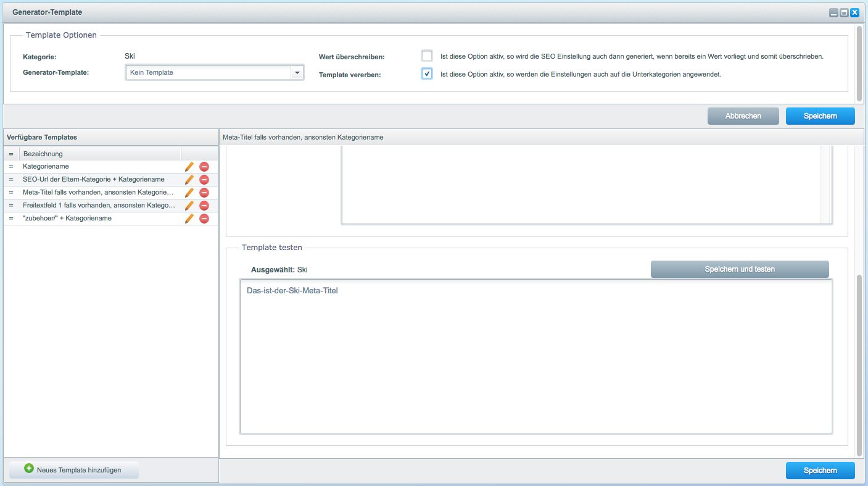Click the drag handle of Freitextfeld 1 row
This screenshot has width=868, height=486.
click(x=11, y=206)
